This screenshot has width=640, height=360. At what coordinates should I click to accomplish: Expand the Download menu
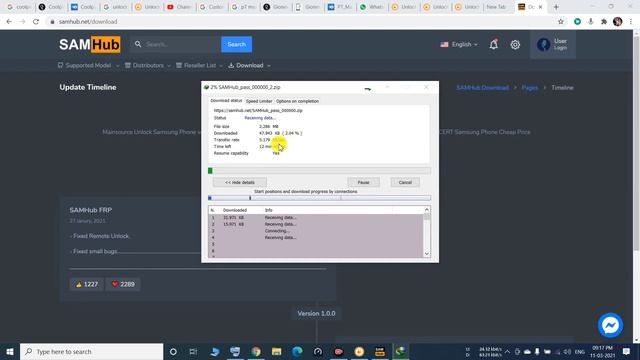pyautogui.click(x=249, y=65)
